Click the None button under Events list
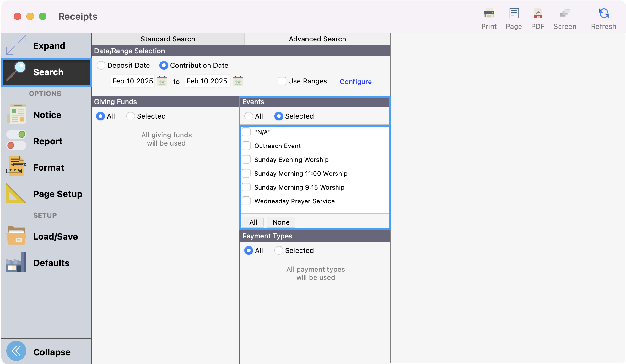This screenshot has height=364, width=626. tap(281, 222)
